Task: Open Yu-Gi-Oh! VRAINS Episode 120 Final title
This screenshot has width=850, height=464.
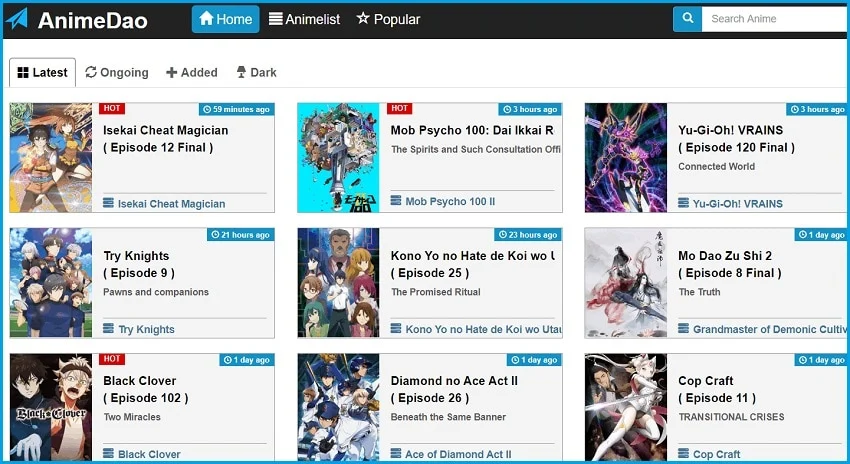Action: 737,139
